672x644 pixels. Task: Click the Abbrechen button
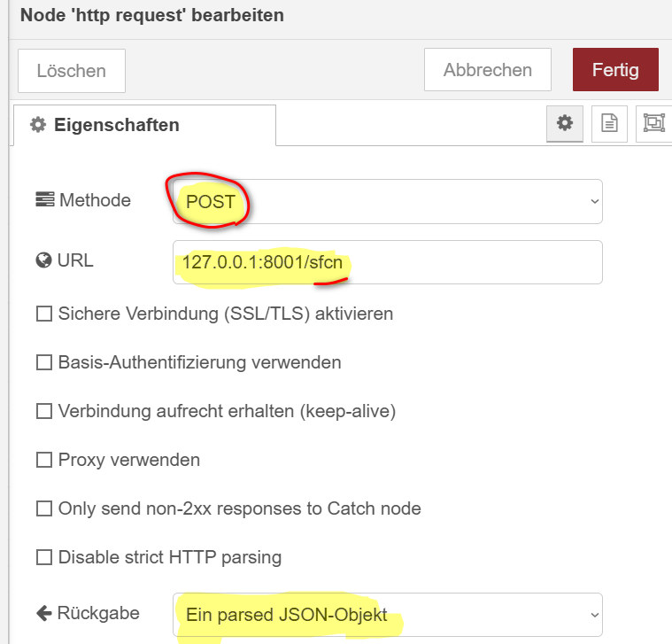(488, 69)
